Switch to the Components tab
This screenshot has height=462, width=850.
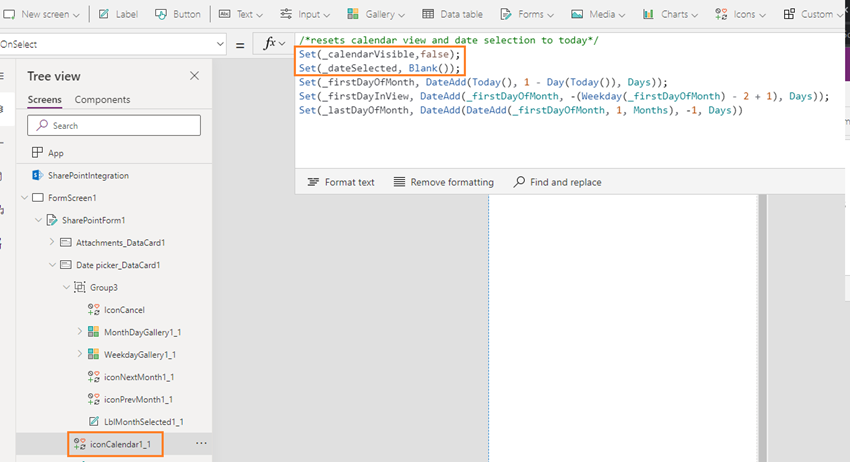tap(102, 100)
